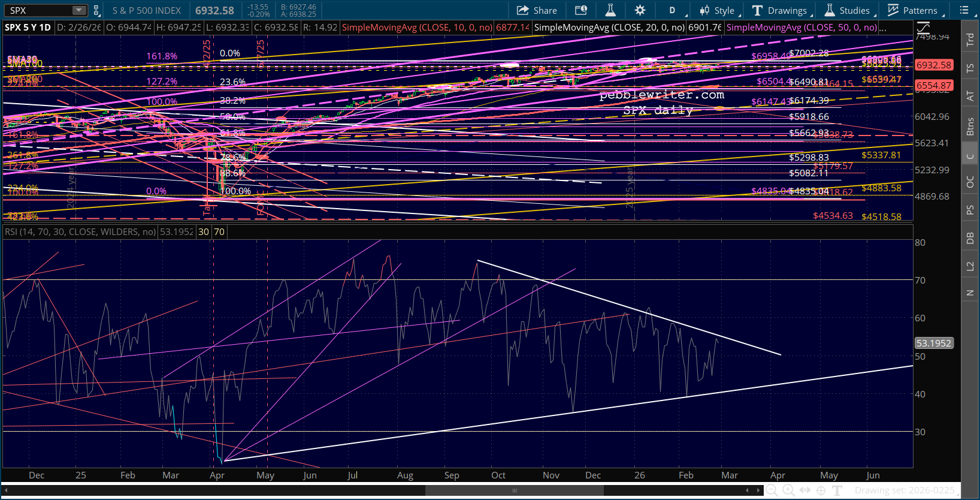Open the chart info card icon

[581, 10]
